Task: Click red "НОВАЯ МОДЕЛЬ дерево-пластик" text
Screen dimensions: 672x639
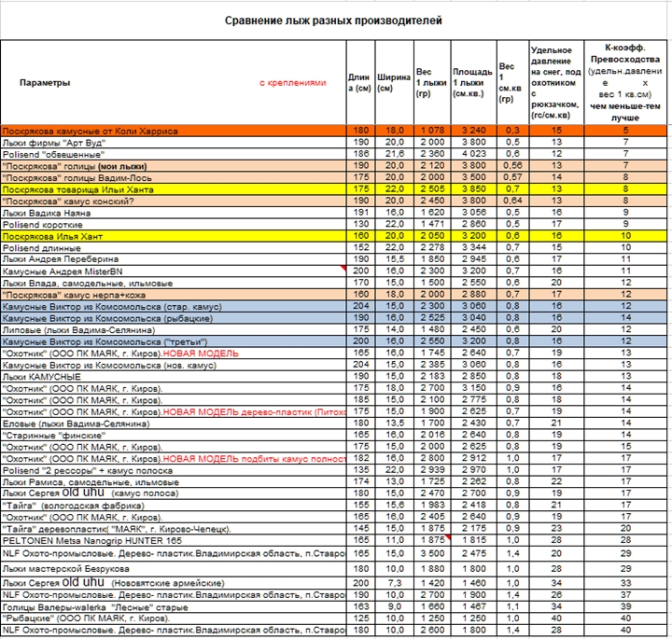Action: [x=254, y=412]
